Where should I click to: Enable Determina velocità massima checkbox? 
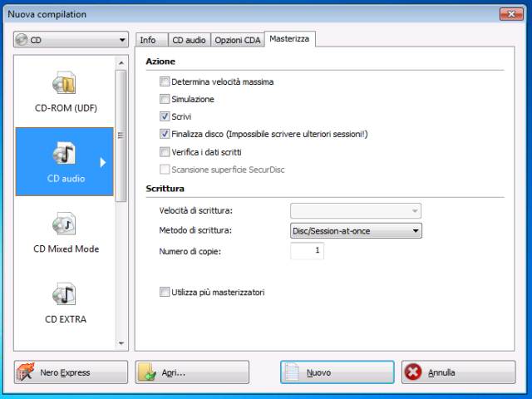tap(165, 82)
